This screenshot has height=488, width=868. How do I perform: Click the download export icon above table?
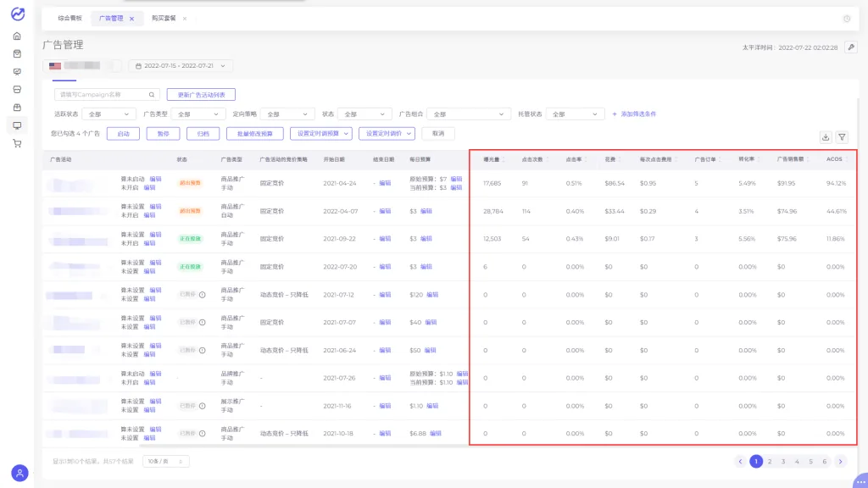pos(826,137)
